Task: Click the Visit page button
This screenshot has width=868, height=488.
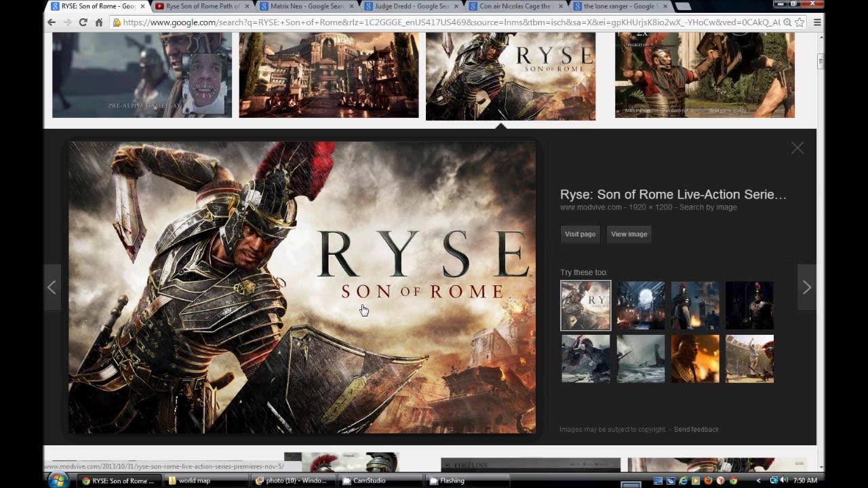Action: point(580,234)
